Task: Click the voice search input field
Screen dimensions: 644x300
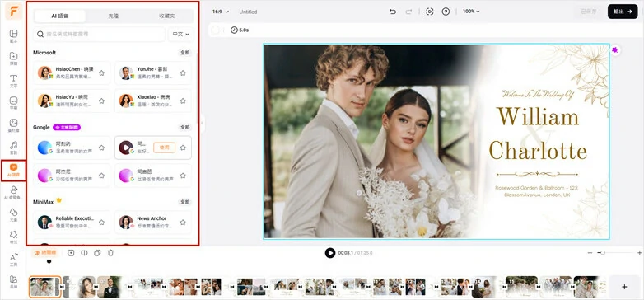Action: 99,34
